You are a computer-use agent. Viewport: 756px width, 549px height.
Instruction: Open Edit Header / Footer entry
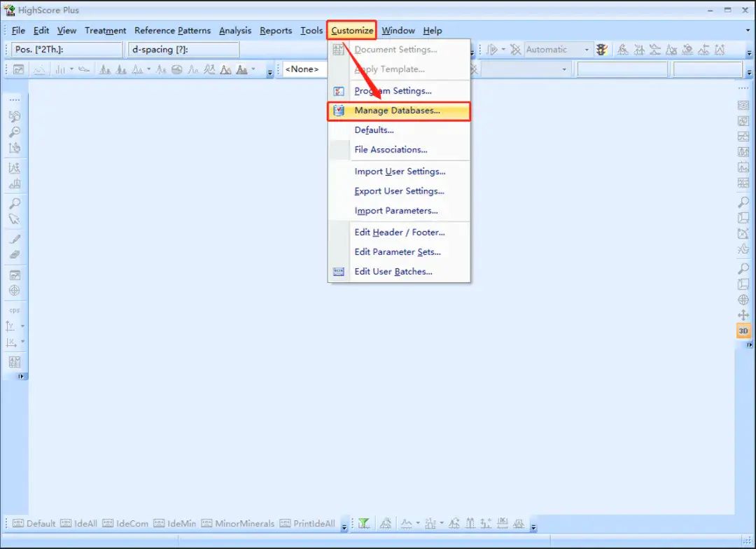(x=399, y=232)
